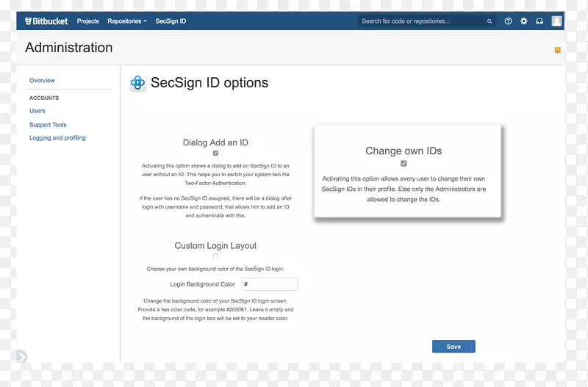Image resolution: width=588 pixels, height=387 pixels.
Task: Open the administration gear icon
Action: (x=524, y=21)
